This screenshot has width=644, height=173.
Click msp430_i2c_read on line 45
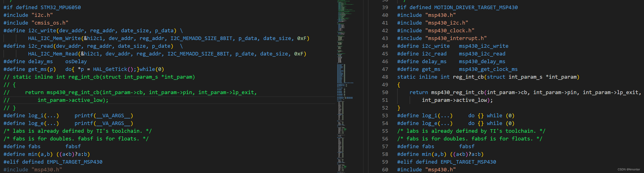tap(482, 54)
